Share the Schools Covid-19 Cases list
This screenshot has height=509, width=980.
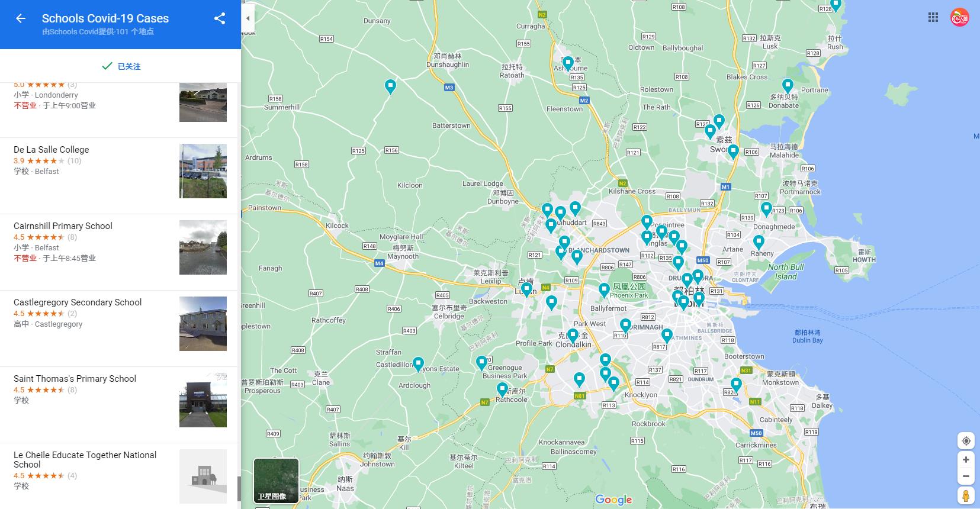[220, 18]
